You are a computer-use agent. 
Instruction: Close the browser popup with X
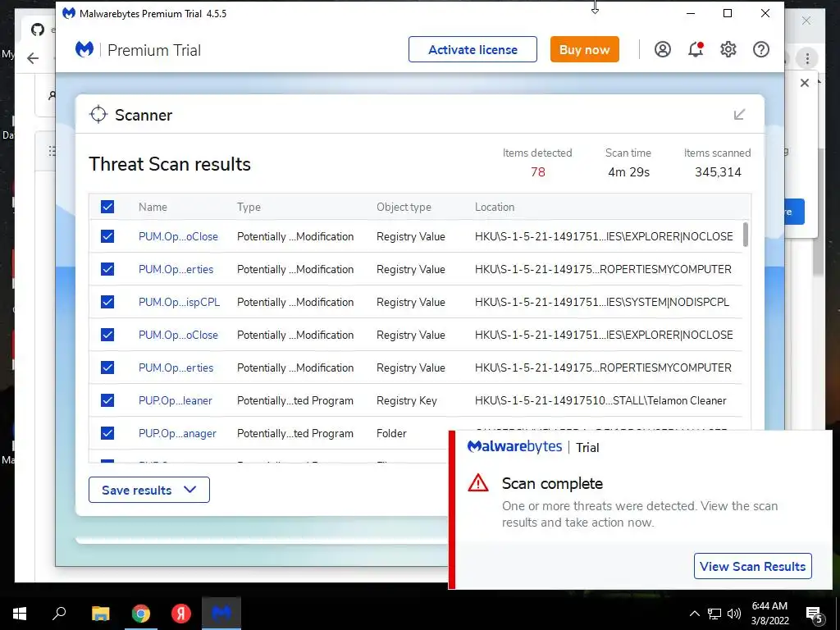pyautogui.click(x=804, y=83)
